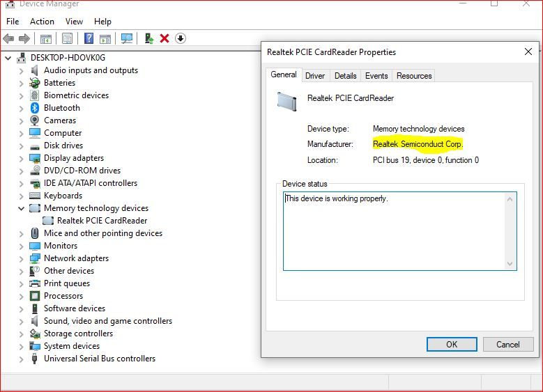Click the Properties toolbar icon
The height and width of the screenshot is (392, 543).
pos(67,38)
